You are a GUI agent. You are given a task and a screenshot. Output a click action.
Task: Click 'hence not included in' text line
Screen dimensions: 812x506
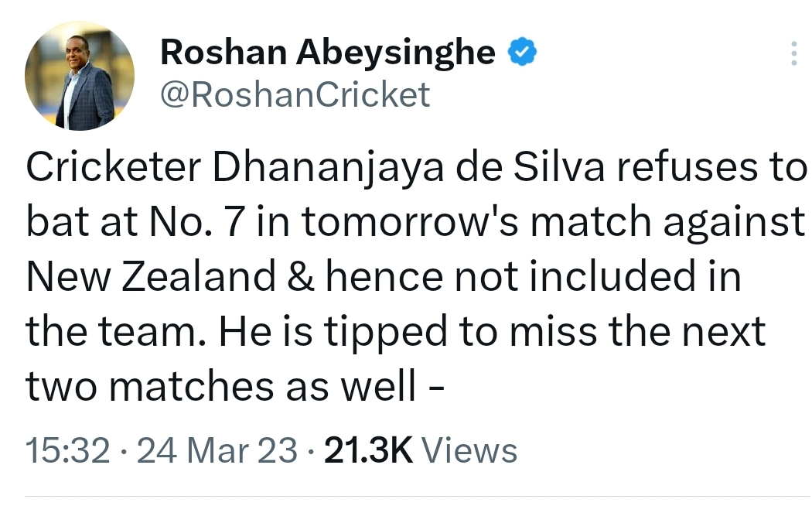(x=534, y=276)
